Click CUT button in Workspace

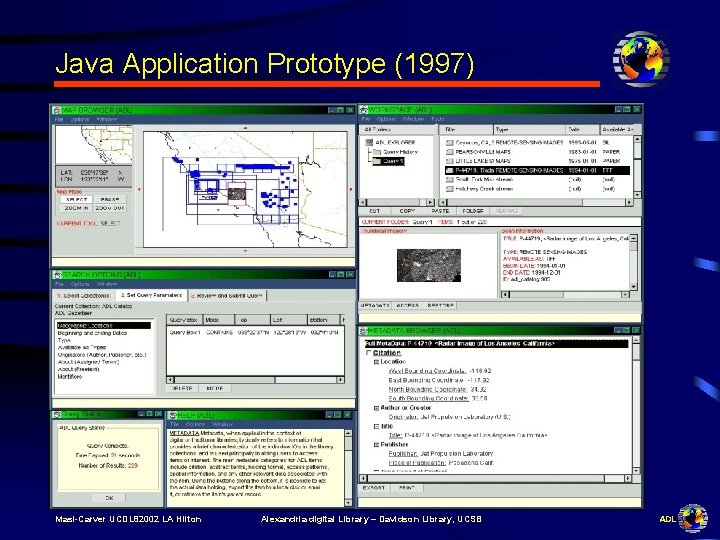[x=375, y=211]
